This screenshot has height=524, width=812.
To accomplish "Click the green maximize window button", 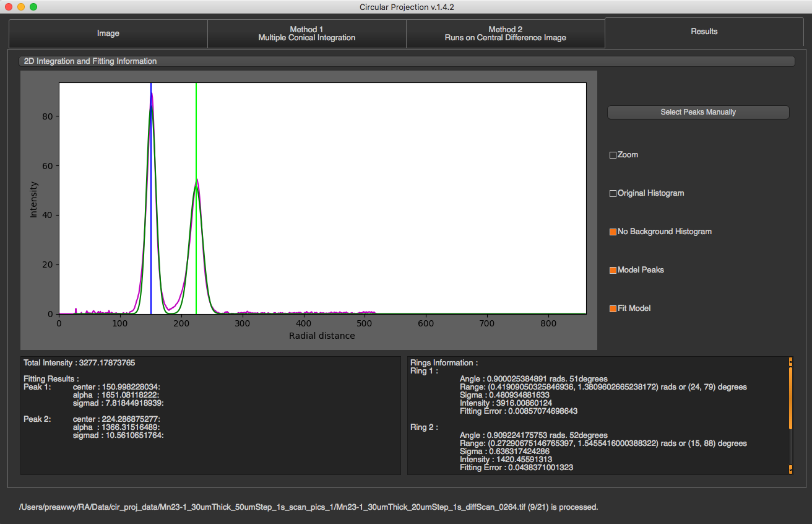I will (33, 7).
